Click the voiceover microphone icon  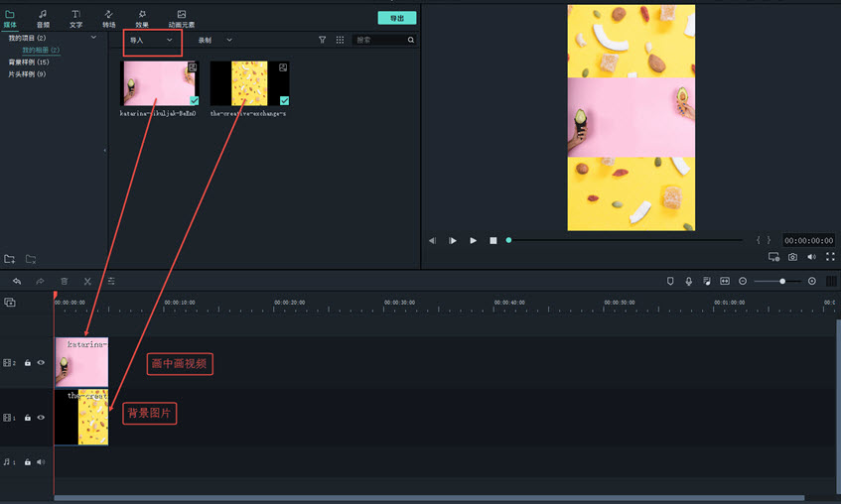688,282
